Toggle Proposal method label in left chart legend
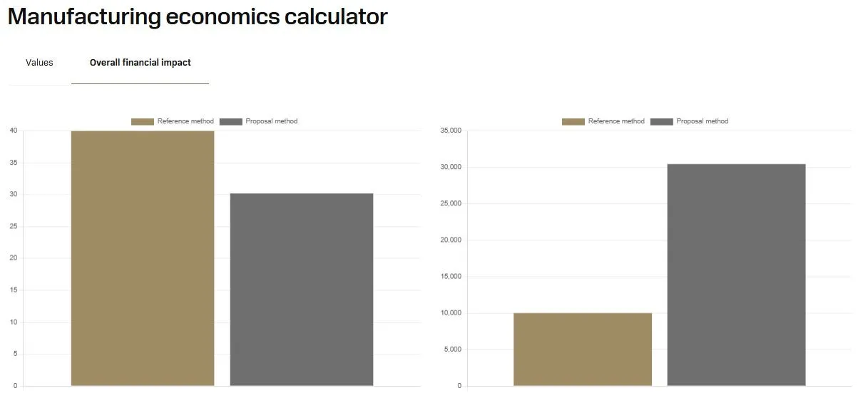This screenshot has height=408, width=868. click(x=271, y=121)
